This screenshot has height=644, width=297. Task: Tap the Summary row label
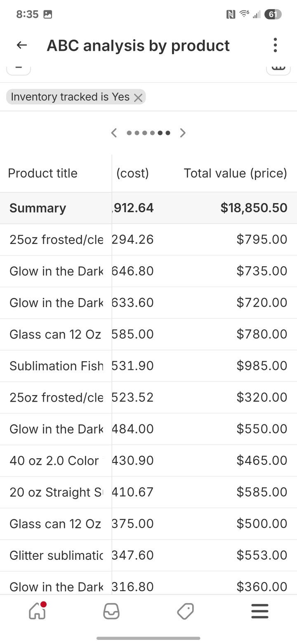(38, 208)
